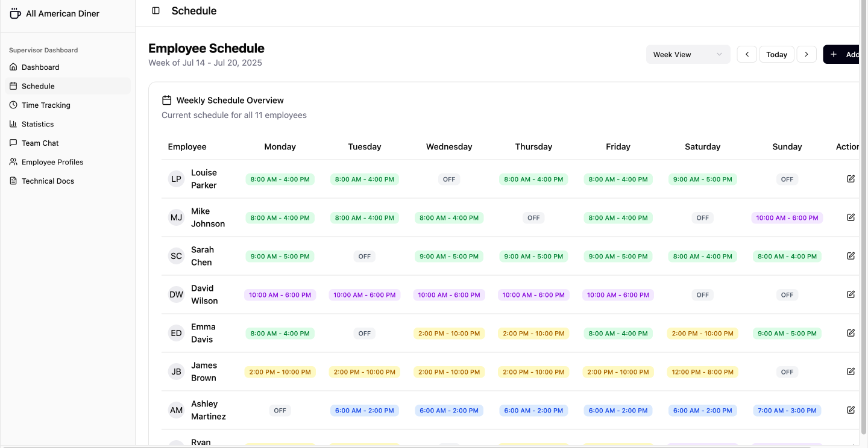Click the Technical Docs document icon
868x448 pixels.
click(x=14, y=181)
